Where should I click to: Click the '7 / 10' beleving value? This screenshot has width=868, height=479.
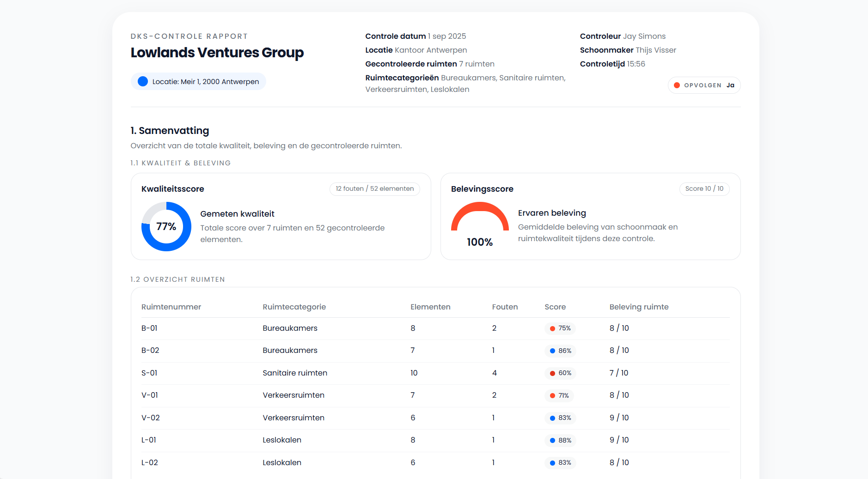(x=619, y=373)
